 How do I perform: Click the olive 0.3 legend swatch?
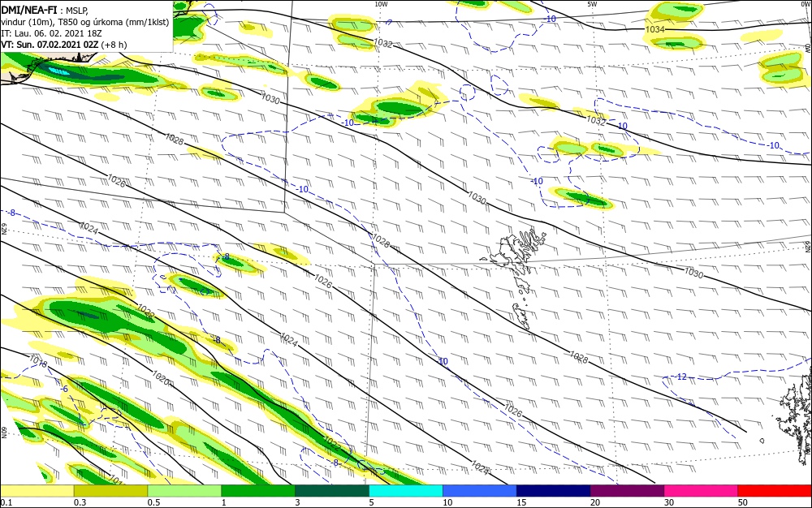click(110, 491)
